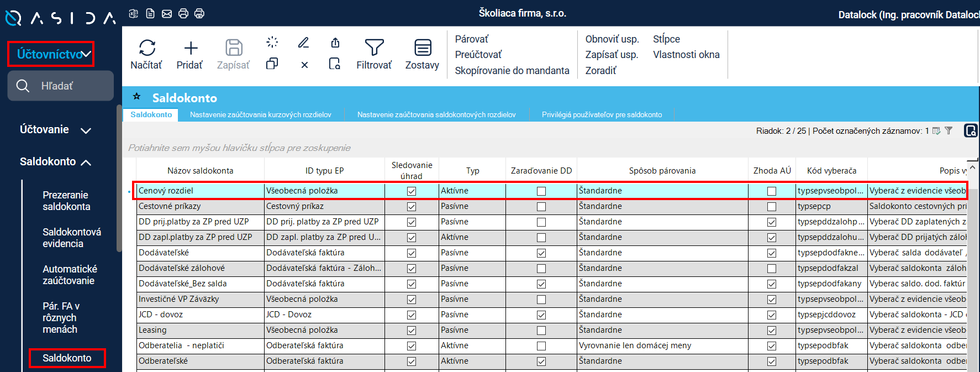Click the Párovať command
980x372 pixels.
(x=472, y=39)
